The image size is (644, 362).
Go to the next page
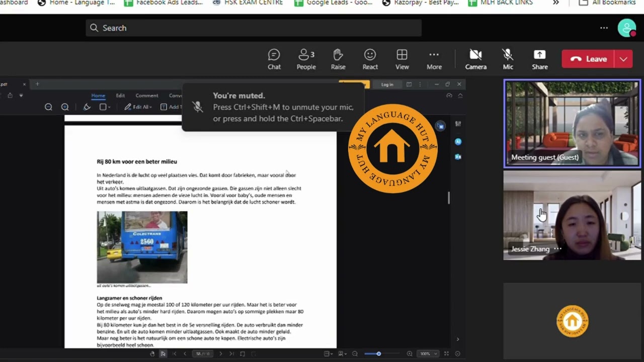(220, 354)
